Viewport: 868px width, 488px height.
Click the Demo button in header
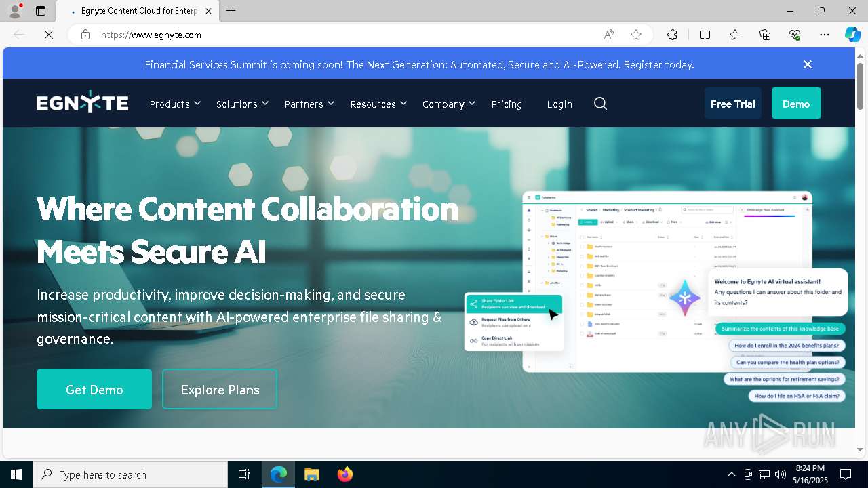coord(796,103)
